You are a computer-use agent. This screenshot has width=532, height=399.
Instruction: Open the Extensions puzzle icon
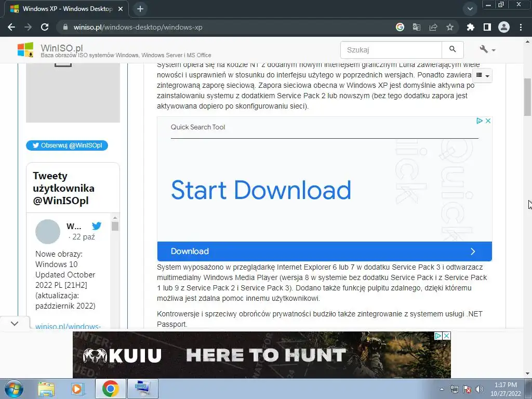pos(470,27)
